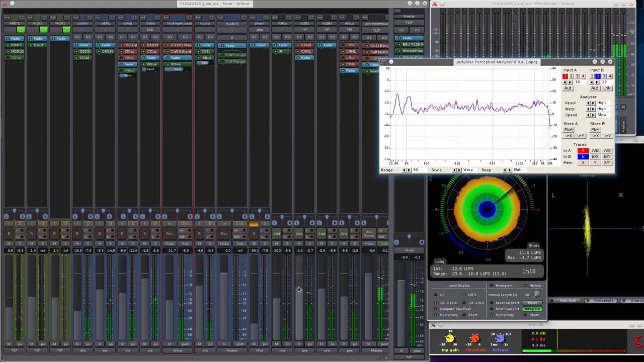Click the green MIDI input button on MIDI2

(21, 30)
